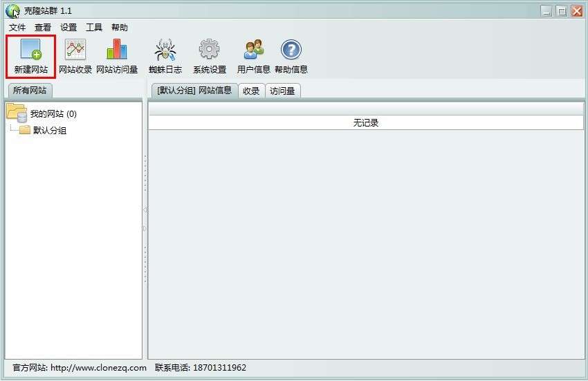The height and width of the screenshot is (381, 588).
Task: Select the 默认分组 folder icon
Action: [25, 130]
